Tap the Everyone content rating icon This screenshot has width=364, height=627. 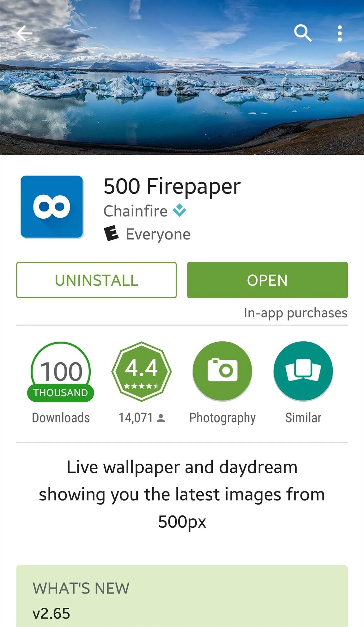point(111,233)
